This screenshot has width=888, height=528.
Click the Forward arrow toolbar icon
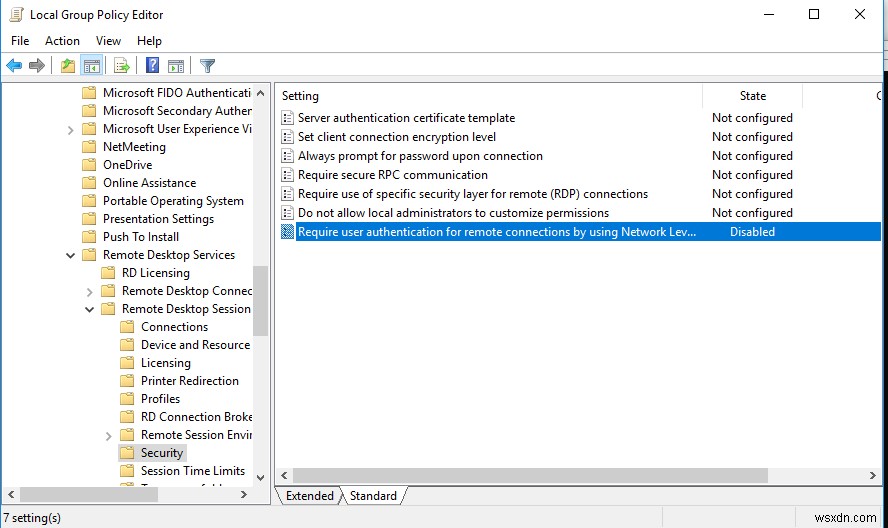tap(37, 66)
